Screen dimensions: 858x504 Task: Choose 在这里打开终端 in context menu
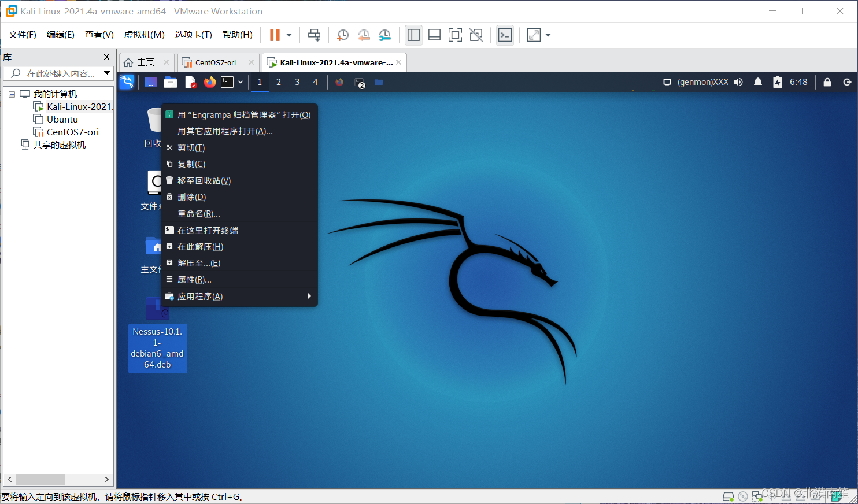[239, 231]
